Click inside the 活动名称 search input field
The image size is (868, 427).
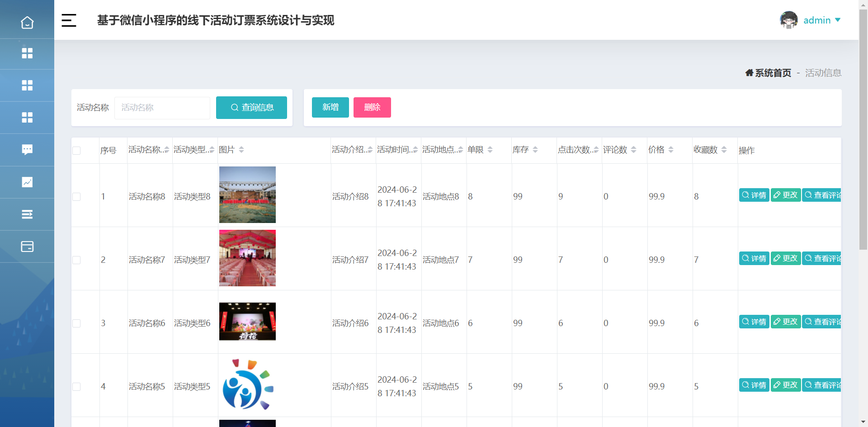pyautogui.click(x=162, y=108)
